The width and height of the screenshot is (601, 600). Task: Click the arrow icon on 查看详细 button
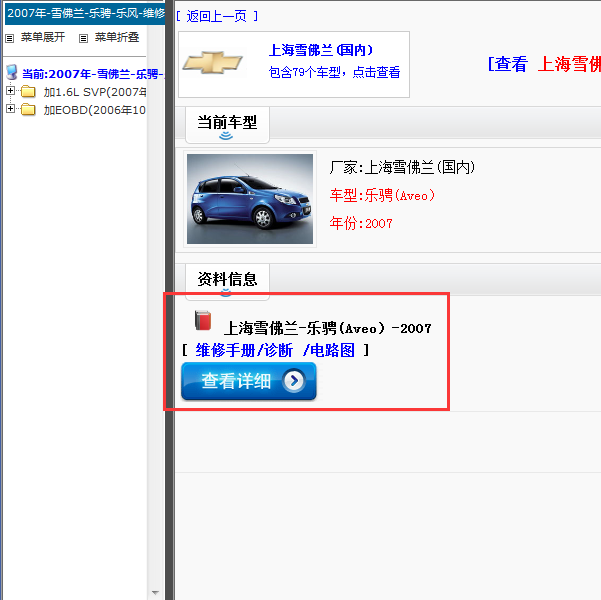point(294,381)
